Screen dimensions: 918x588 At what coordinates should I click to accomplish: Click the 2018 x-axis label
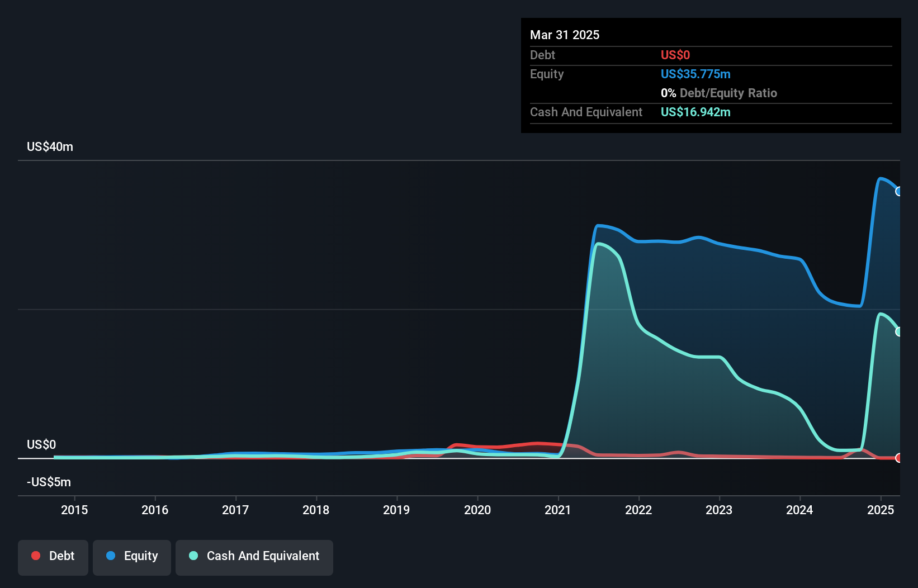316,510
